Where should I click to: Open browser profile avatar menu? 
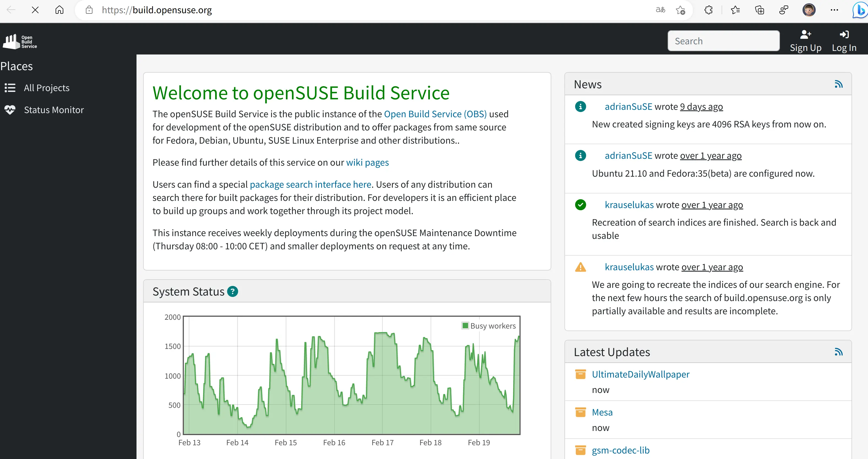809,10
